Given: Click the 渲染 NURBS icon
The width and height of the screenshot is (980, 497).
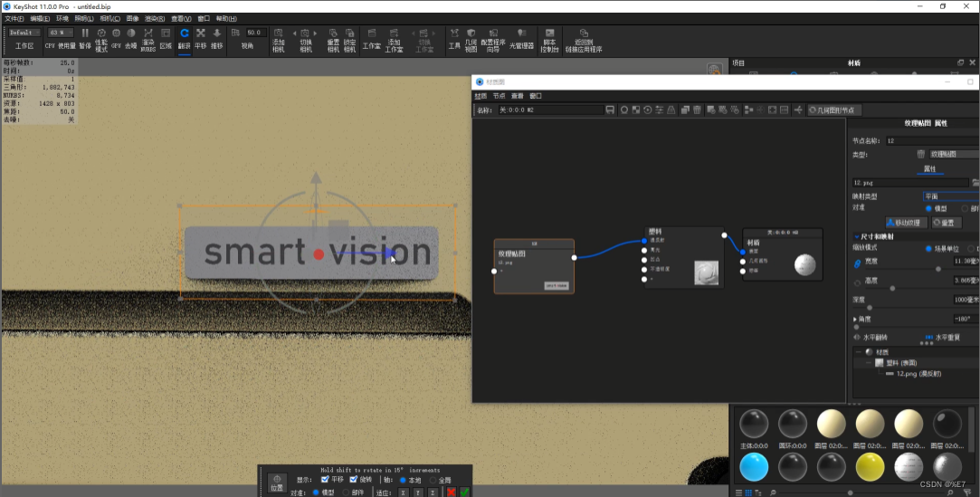Looking at the screenshot, I should (x=148, y=33).
